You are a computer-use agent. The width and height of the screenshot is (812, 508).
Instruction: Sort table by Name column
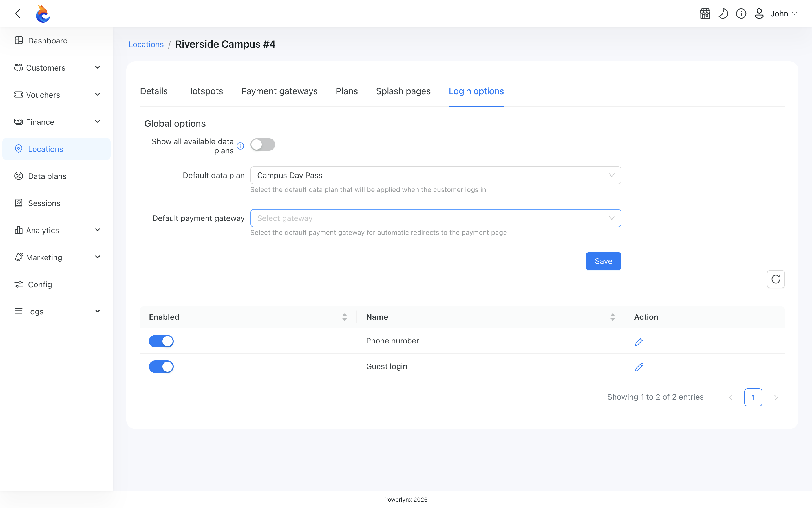(612, 317)
